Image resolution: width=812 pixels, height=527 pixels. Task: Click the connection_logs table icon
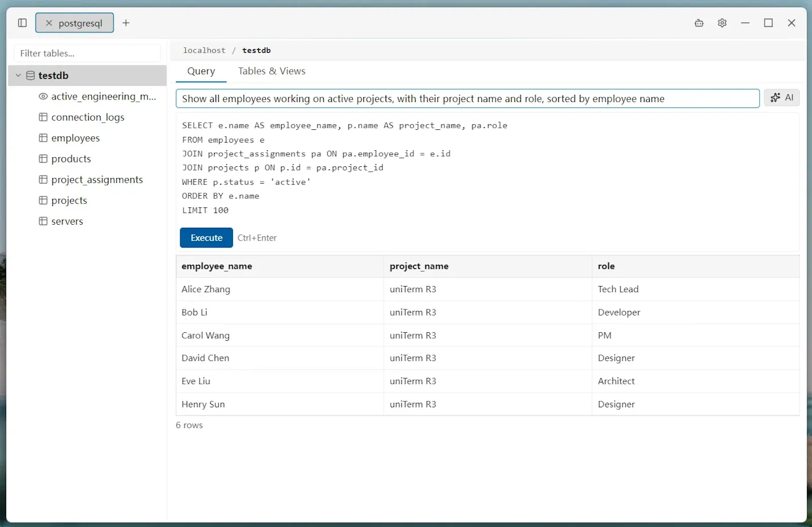43,117
